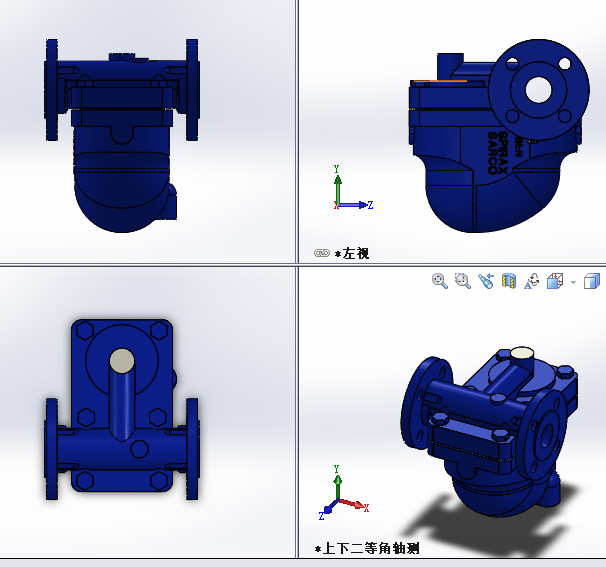The height and width of the screenshot is (567, 606).
Task: Click the *上下二等角轴测 view label
Action: (x=367, y=548)
